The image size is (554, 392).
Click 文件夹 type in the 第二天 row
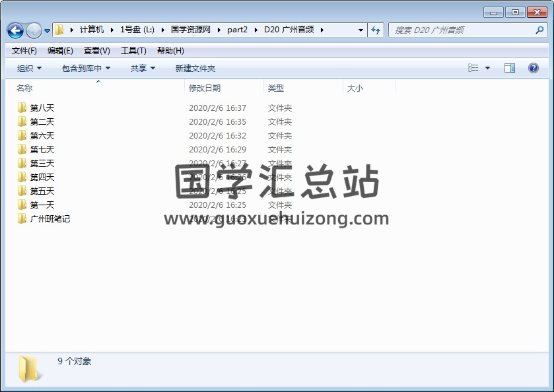280,122
